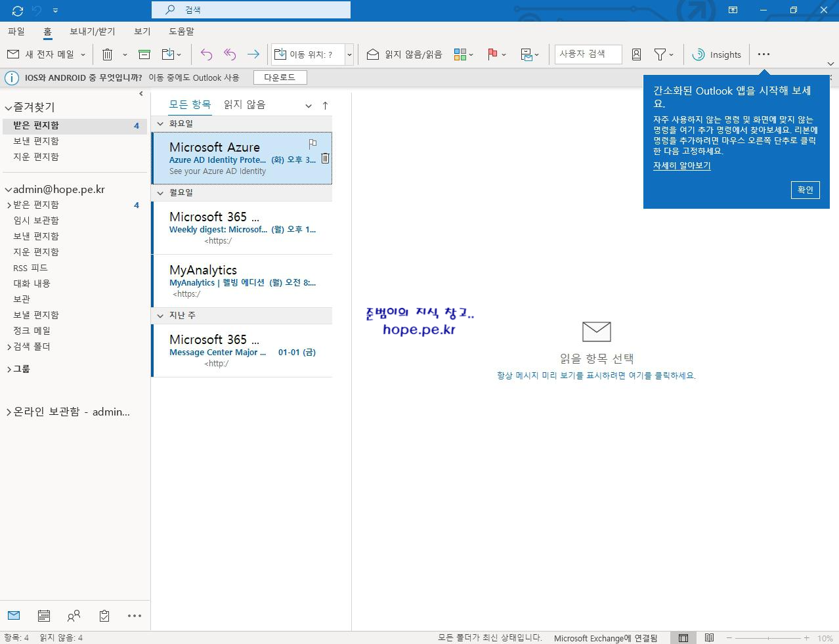Open the 도움말 tab
Image resolution: width=839 pixels, height=644 pixels.
[x=181, y=32]
